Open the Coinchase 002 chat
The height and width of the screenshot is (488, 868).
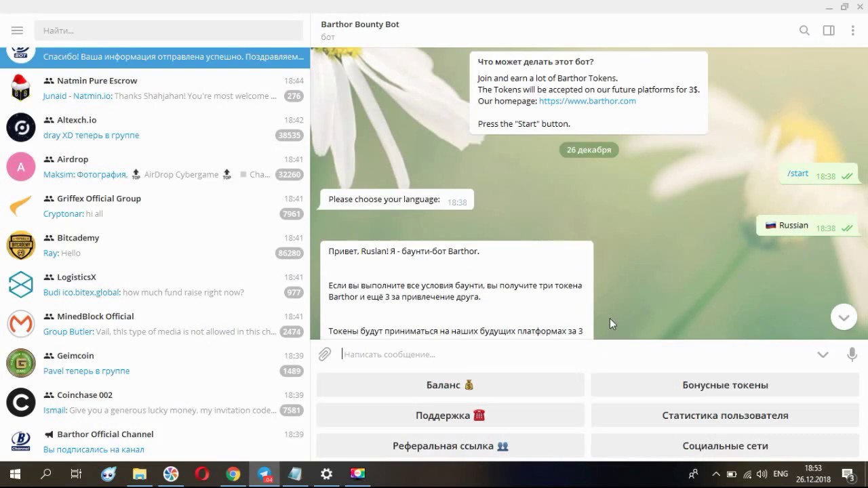[x=155, y=403]
